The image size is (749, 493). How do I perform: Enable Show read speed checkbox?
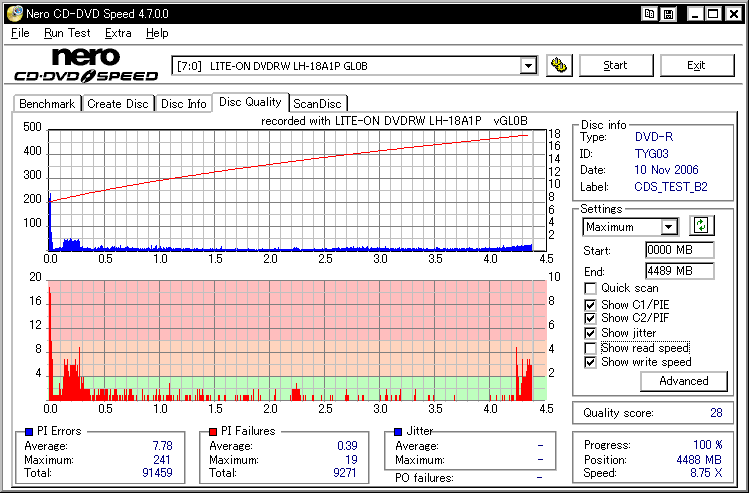tap(590, 348)
